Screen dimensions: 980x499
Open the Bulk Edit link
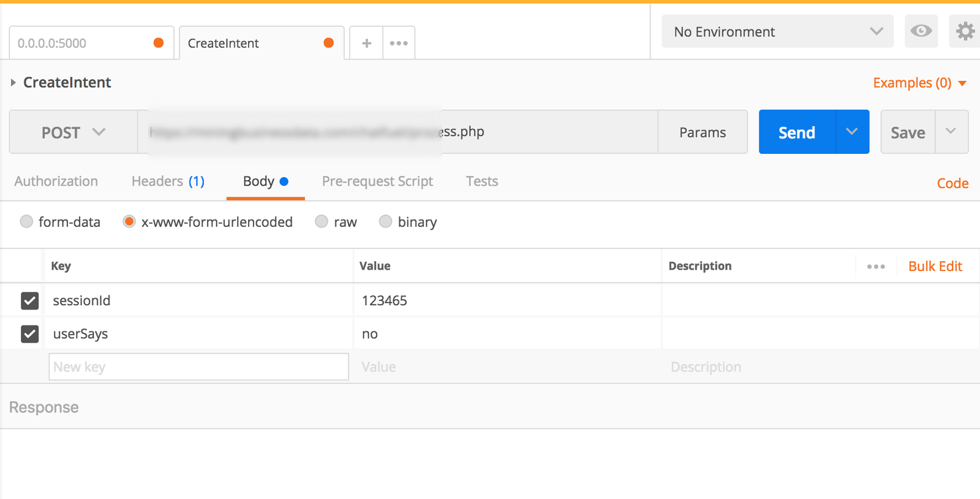(935, 266)
